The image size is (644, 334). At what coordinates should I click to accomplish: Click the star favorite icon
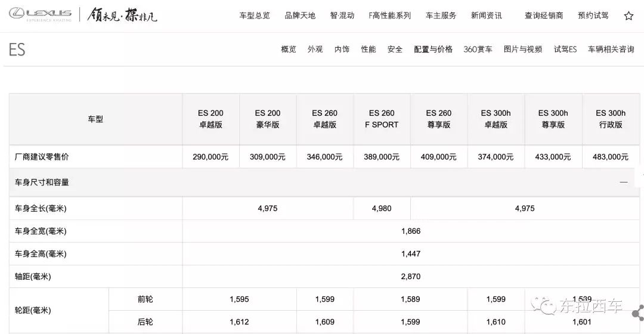click(628, 16)
